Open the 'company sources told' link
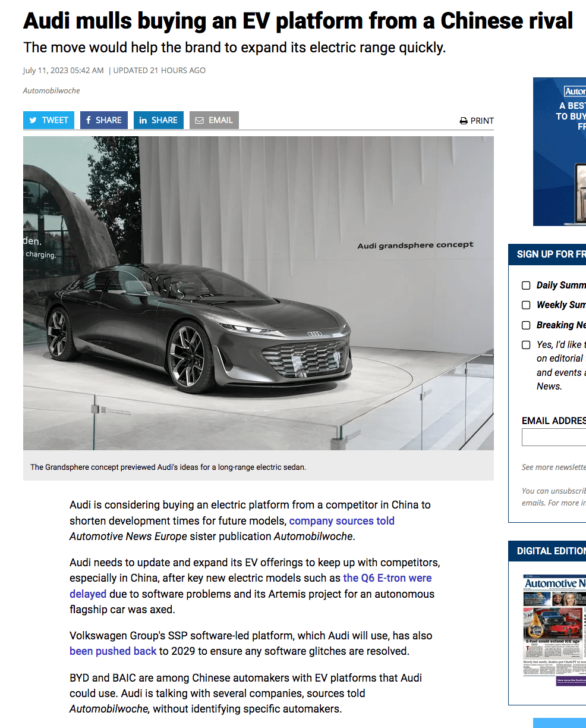The image size is (586, 728). click(x=342, y=521)
